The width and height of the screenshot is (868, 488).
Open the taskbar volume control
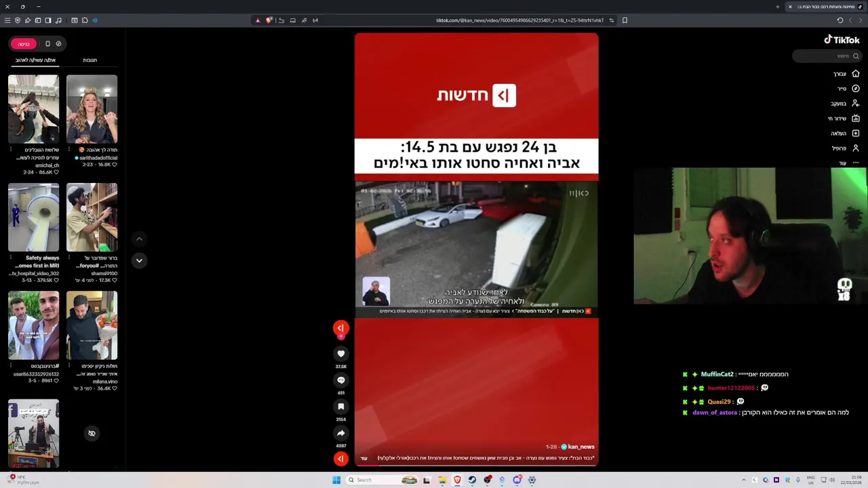pos(832,480)
